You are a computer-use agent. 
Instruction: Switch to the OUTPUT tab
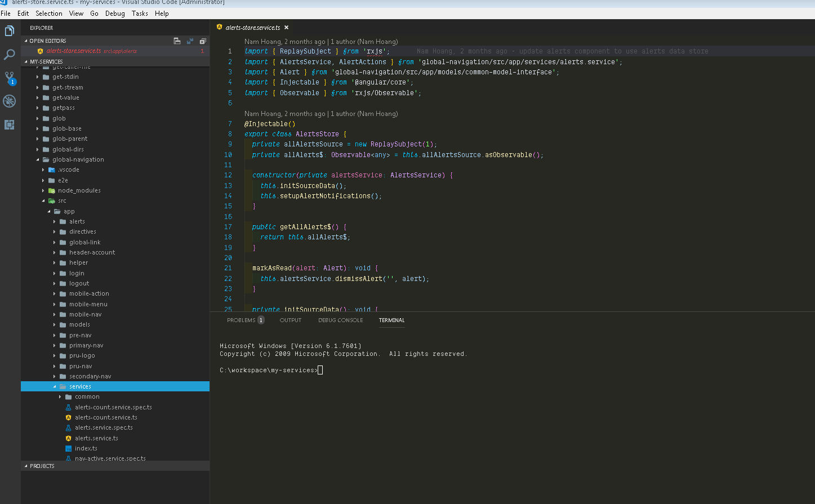pos(290,320)
